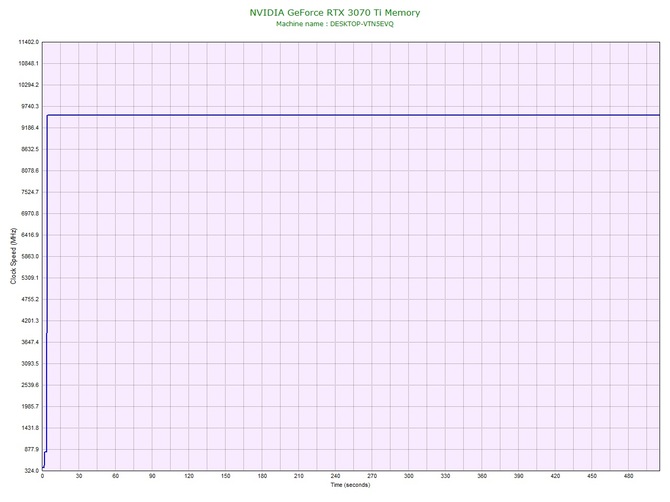
Task: Click the 1985.7 y-axis value
Action: (30, 406)
